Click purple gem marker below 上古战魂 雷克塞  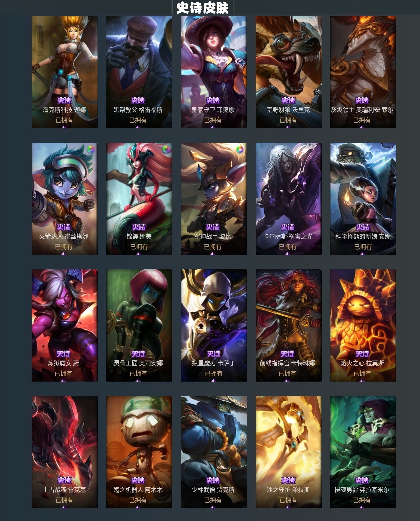64,507
